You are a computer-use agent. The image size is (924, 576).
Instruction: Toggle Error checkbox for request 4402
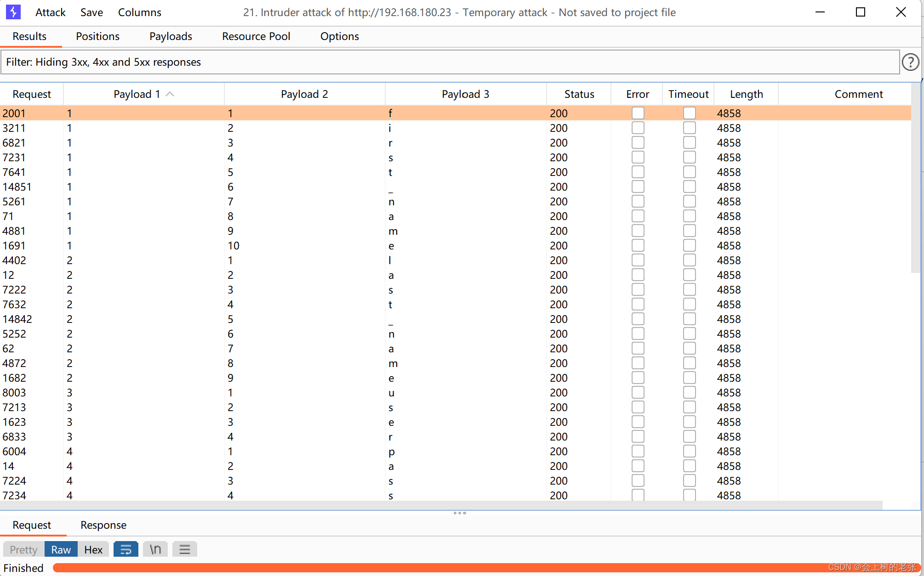[638, 260]
